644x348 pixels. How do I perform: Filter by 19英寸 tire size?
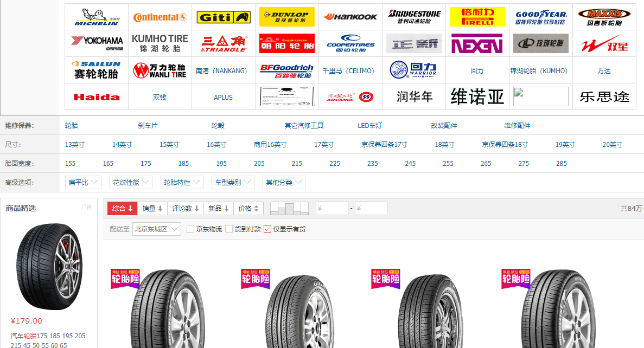coord(565,144)
